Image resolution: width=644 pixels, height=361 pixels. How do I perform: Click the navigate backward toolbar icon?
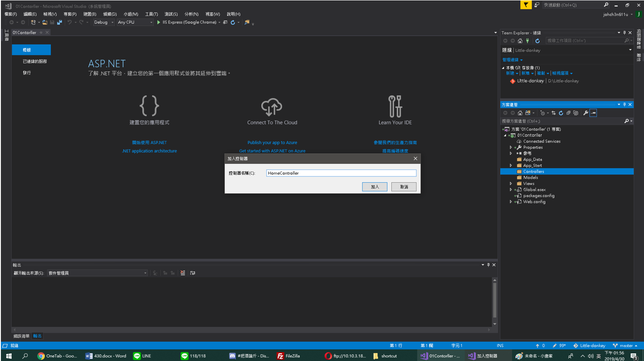[x=11, y=22]
